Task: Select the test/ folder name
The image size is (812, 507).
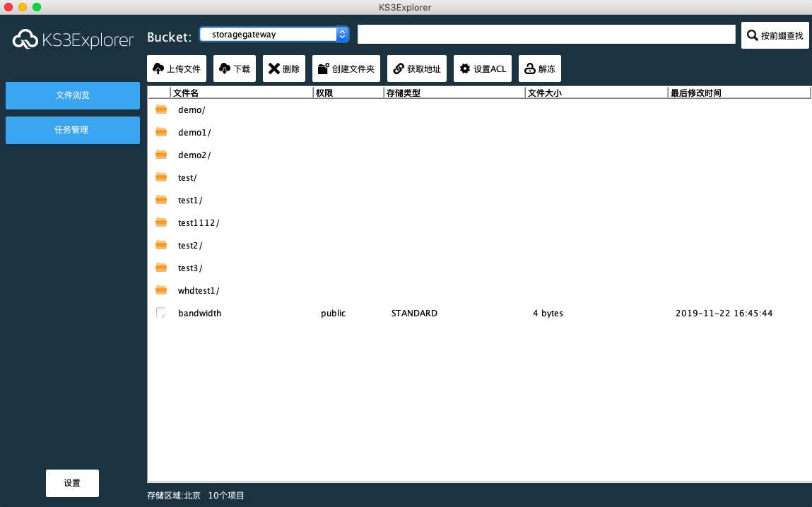Action: click(187, 177)
